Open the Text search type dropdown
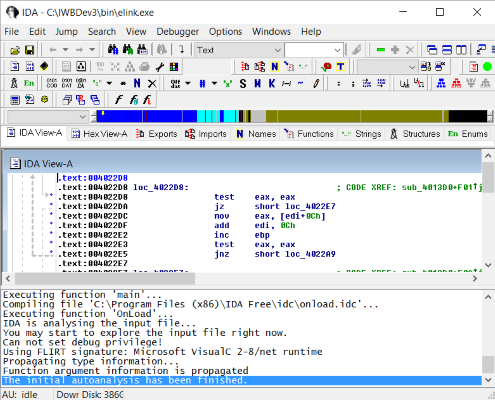 click(x=278, y=50)
